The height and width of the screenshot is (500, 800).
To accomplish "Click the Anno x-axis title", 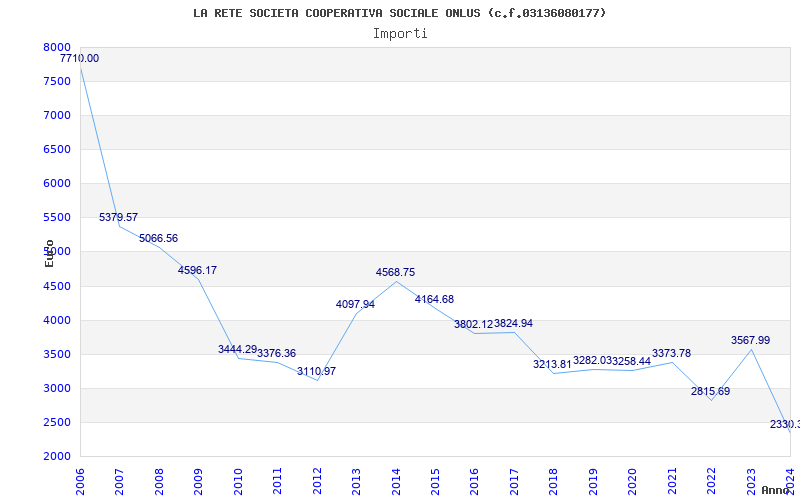I will [776, 490].
